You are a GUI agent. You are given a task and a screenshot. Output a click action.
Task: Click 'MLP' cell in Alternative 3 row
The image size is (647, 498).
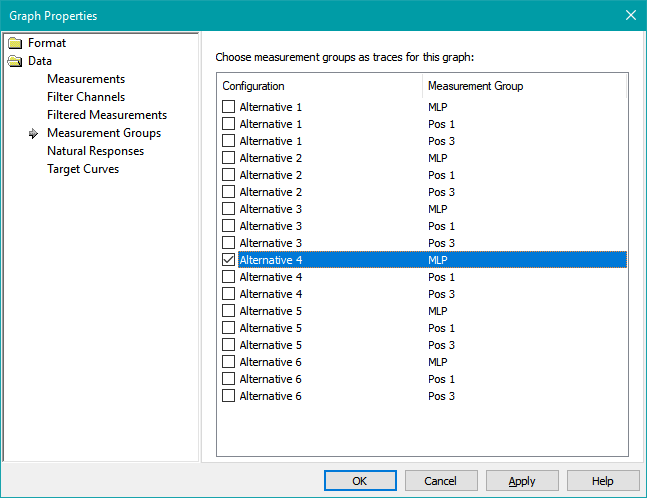[438, 209]
